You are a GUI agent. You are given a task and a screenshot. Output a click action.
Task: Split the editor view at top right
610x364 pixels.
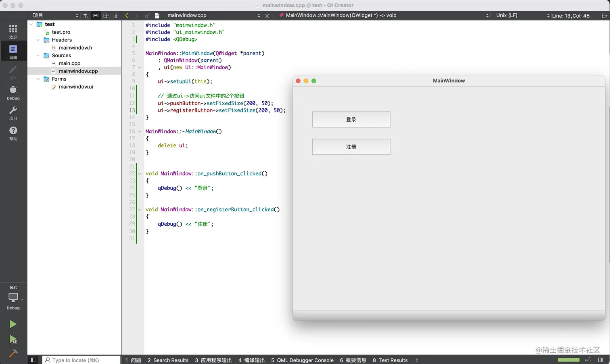(x=604, y=16)
